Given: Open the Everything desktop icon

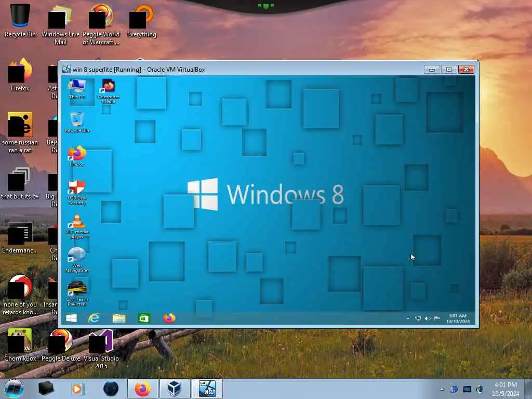Looking at the screenshot, I should pyautogui.click(x=142, y=20).
